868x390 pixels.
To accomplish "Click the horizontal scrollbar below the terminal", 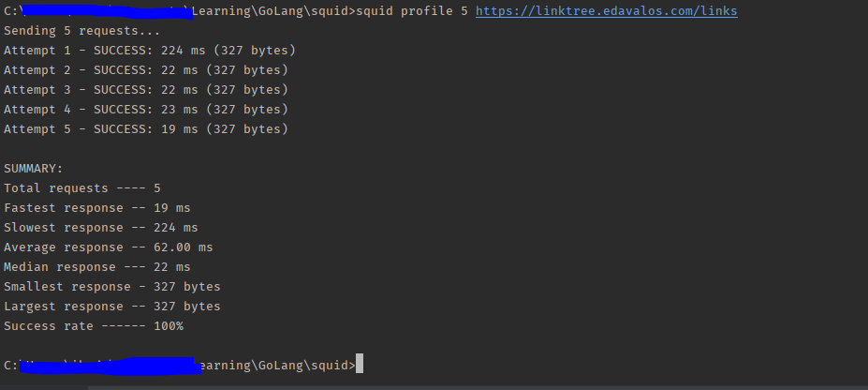I will click(x=434, y=388).
